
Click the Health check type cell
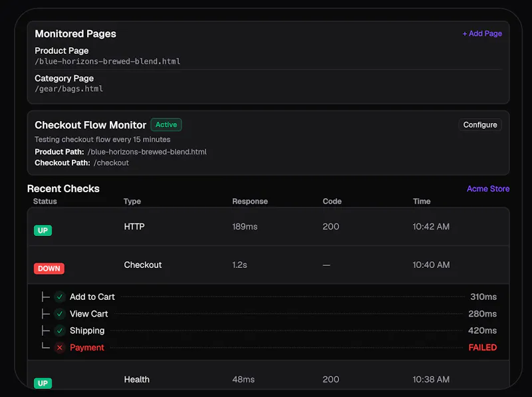click(x=137, y=379)
